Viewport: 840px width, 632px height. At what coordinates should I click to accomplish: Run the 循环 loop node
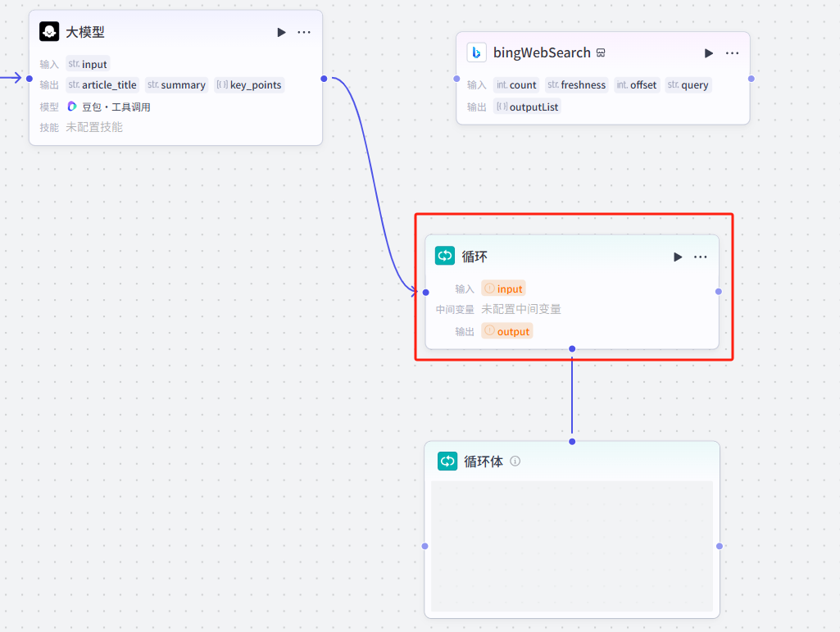point(678,257)
